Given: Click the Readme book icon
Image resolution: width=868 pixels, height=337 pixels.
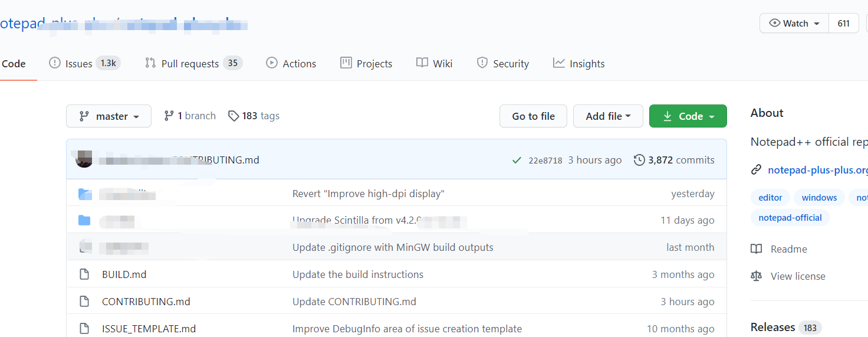Looking at the screenshot, I should pos(756,249).
